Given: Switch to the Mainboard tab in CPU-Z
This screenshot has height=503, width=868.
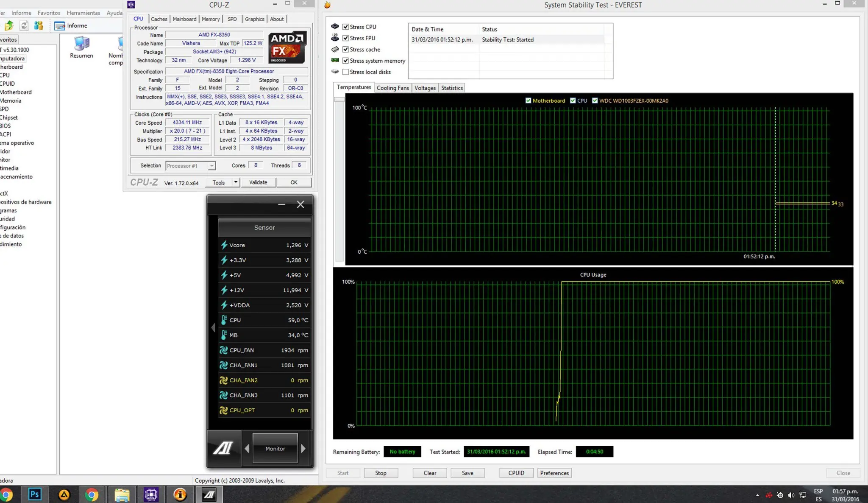Looking at the screenshot, I should point(184,19).
